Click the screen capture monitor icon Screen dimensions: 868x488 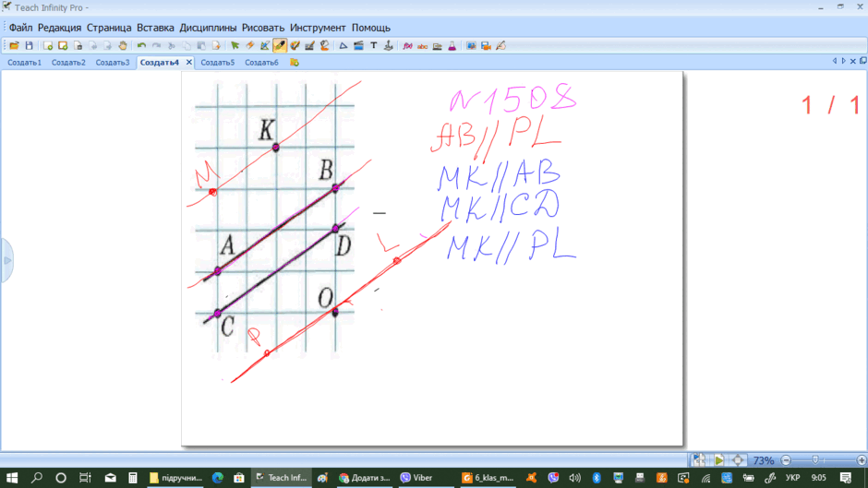[471, 46]
